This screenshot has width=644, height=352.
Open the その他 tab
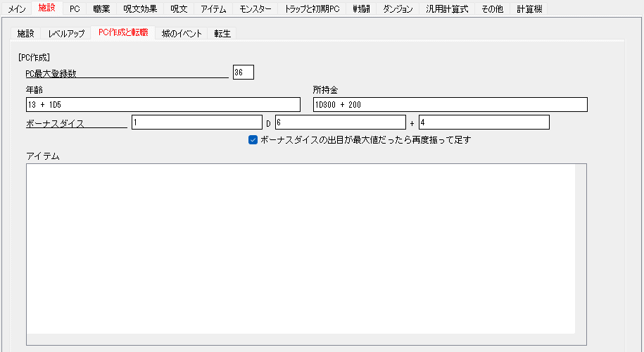point(492,9)
